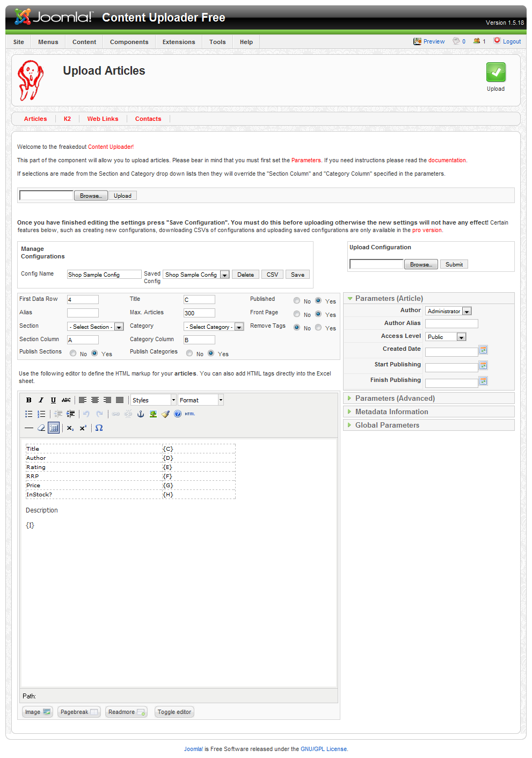532x758 pixels.
Task: Open the editor Format dropdown
Action: pyautogui.click(x=201, y=400)
